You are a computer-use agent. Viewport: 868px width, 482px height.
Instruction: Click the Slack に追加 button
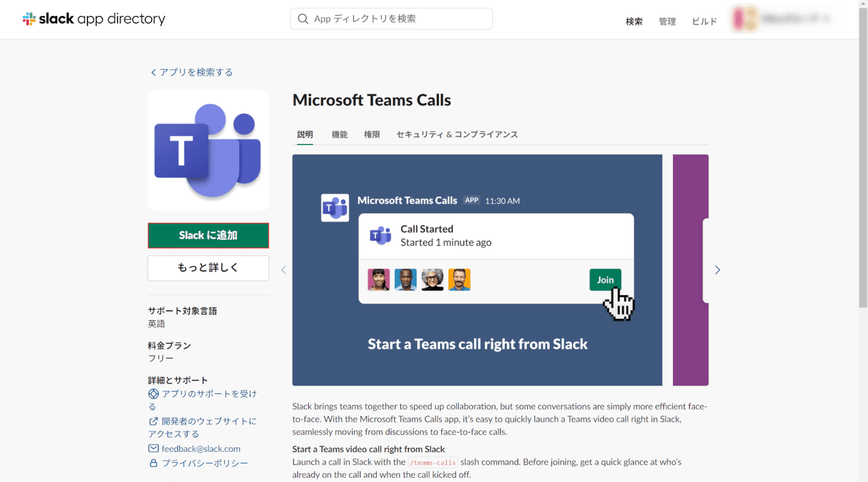point(208,236)
